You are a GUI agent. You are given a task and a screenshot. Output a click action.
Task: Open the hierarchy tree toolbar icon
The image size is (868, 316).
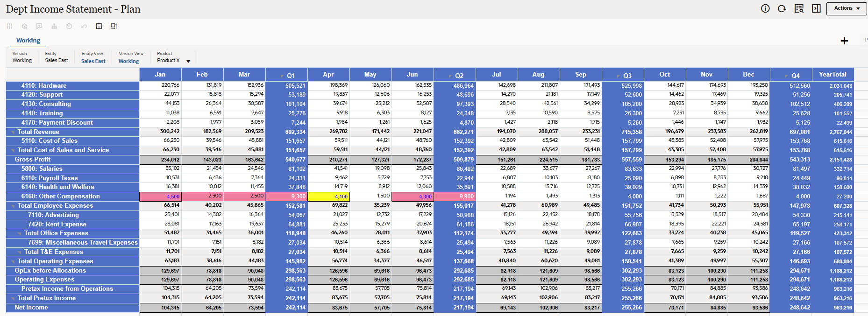click(x=54, y=26)
